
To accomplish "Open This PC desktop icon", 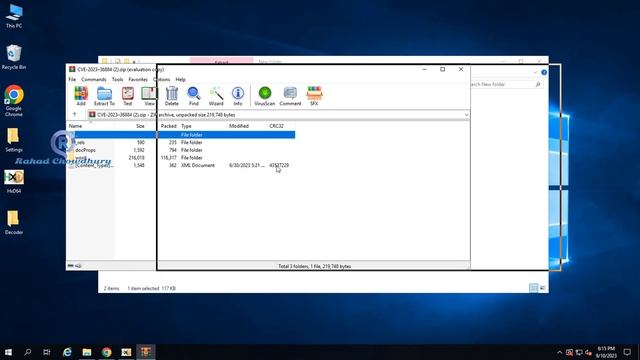I will tap(14, 16).
